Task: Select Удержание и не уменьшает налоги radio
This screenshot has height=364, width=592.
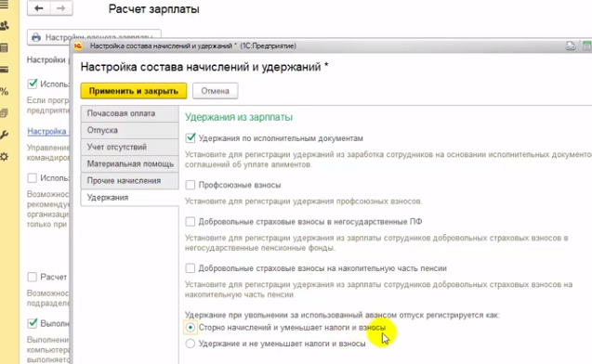Action: [191, 344]
